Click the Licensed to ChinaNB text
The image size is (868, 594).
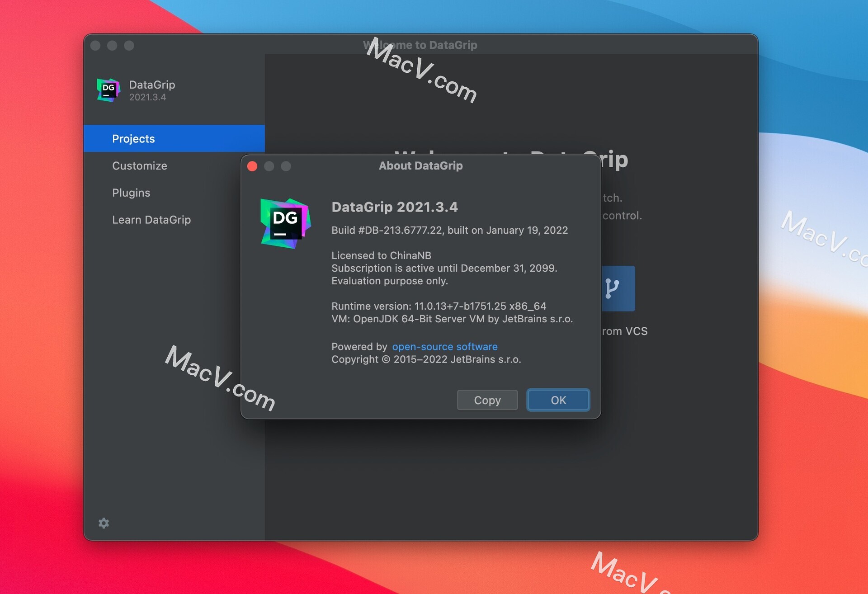(x=381, y=255)
